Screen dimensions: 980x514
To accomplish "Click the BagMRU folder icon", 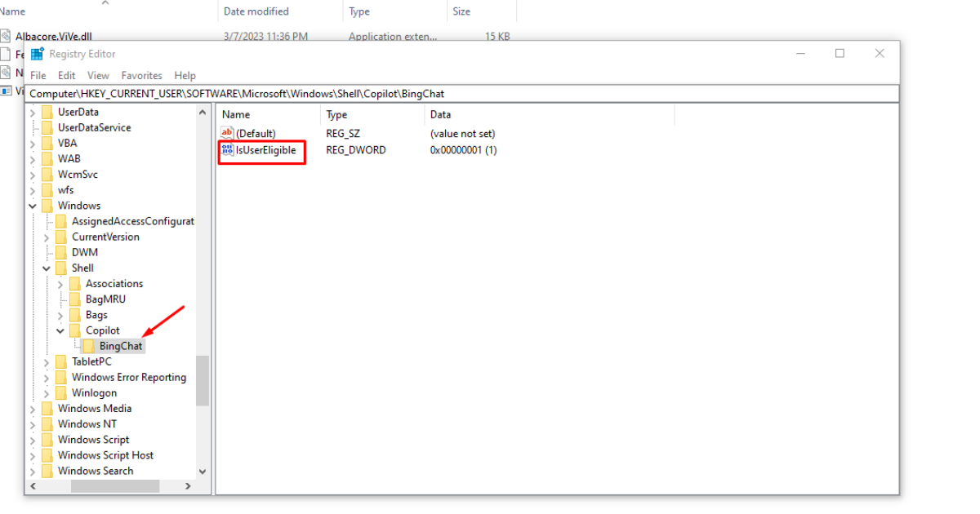I will 75,299.
